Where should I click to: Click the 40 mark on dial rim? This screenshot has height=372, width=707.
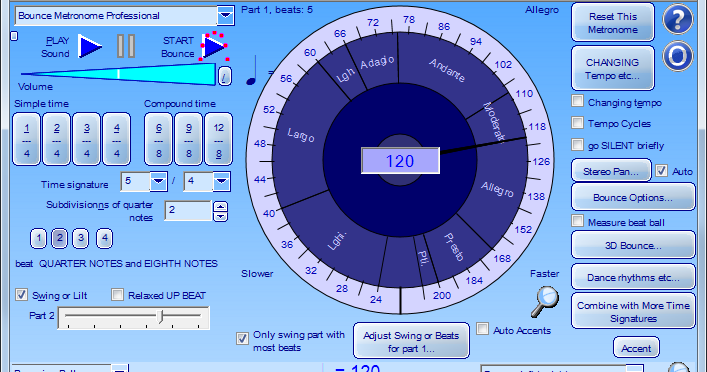click(x=269, y=214)
